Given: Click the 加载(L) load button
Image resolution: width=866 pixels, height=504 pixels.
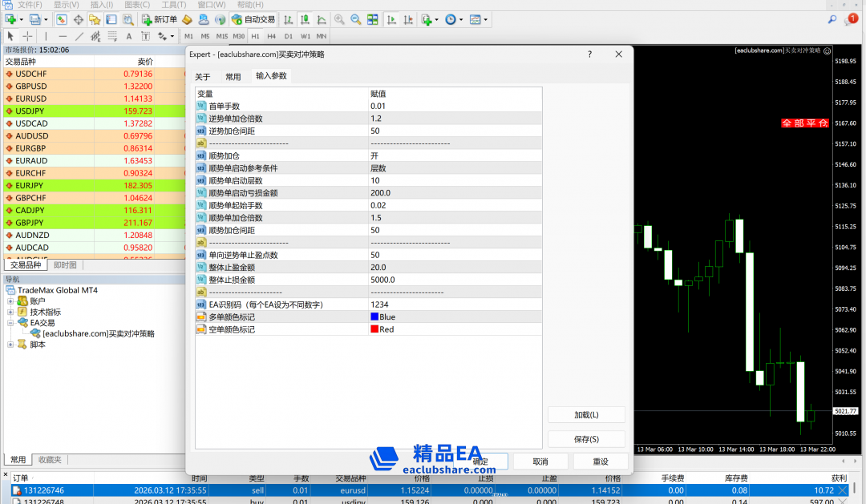Looking at the screenshot, I should point(586,415).
